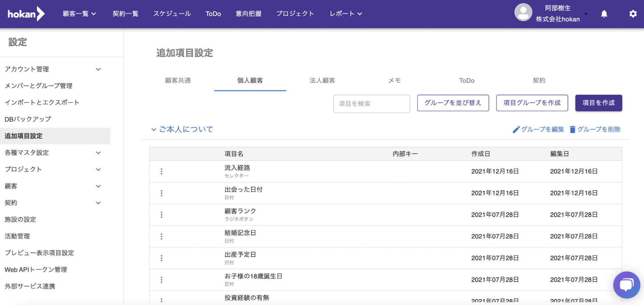
Task: Open three-dot menu for 顧客ランク row
Action: click(161, 215)
